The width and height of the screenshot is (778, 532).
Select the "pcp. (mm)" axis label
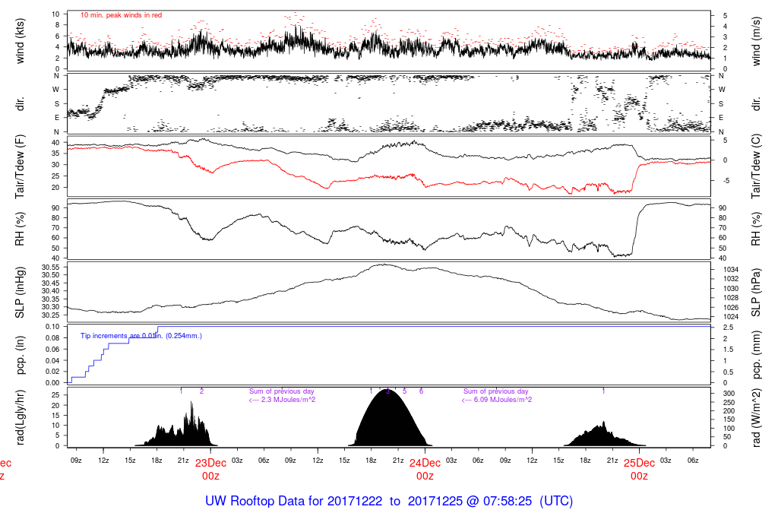pos(756,356)
